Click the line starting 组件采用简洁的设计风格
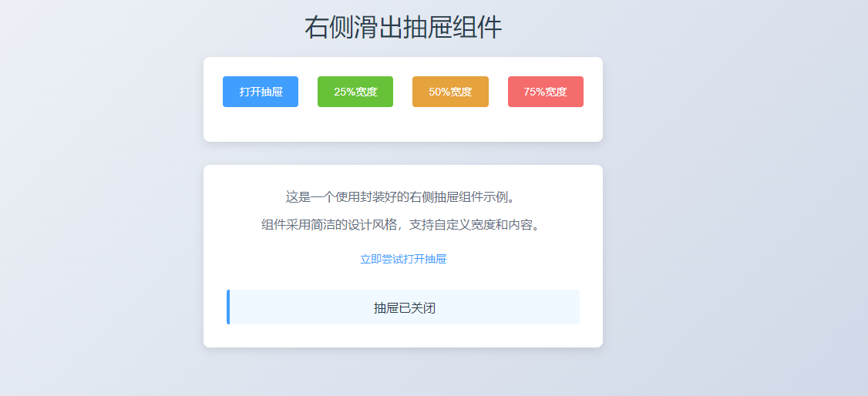The image size is (868, 396). [403, 225]
